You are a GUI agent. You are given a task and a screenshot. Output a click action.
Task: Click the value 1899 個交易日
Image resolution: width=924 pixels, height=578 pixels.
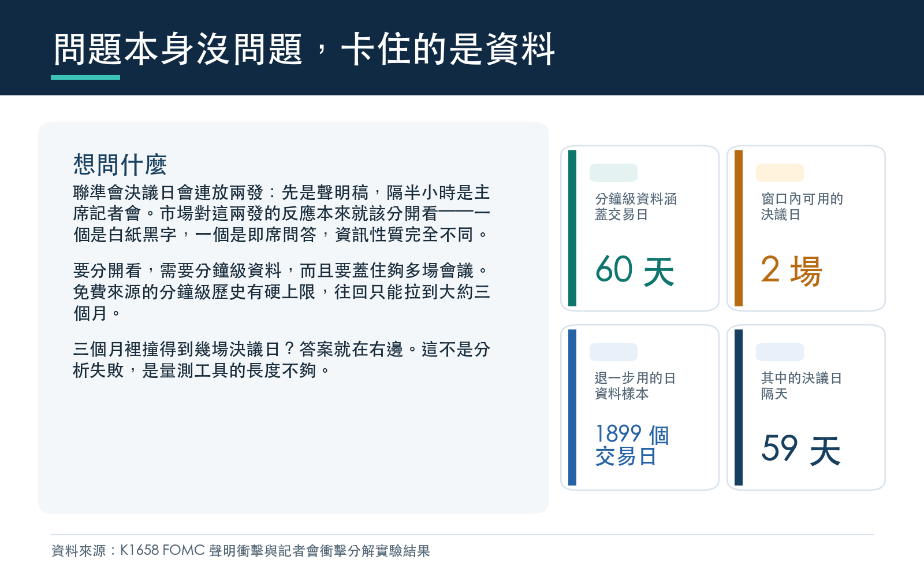click(632, 445)
